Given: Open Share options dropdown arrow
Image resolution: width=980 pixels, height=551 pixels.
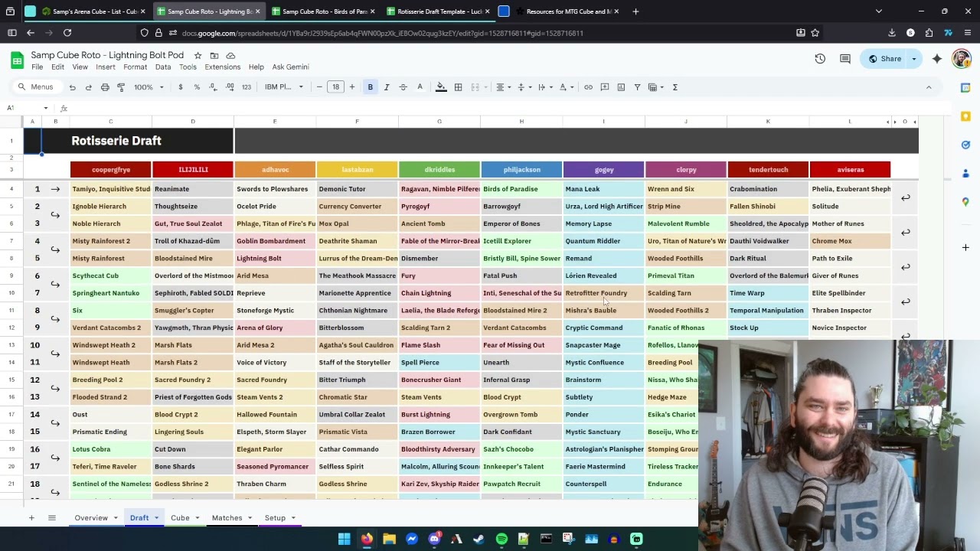Looking at the screenshot, I should coord(913,59).
